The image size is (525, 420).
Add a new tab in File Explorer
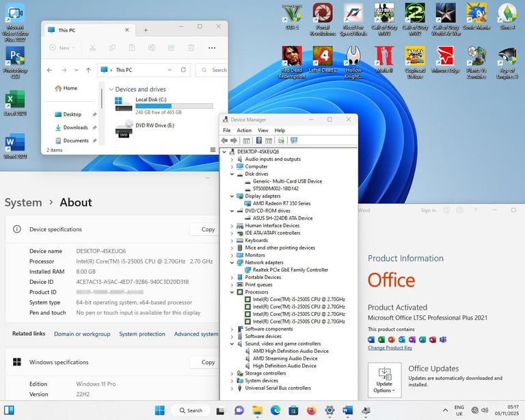(x=146, y=30)
